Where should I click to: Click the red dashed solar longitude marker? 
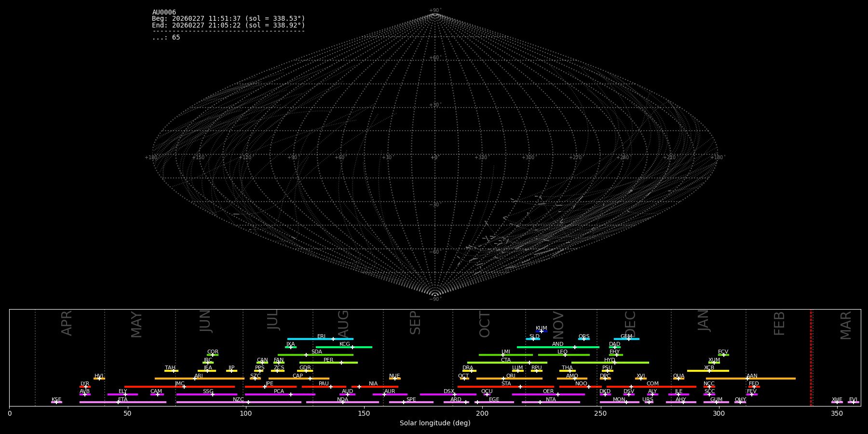(x=811, y=357)
